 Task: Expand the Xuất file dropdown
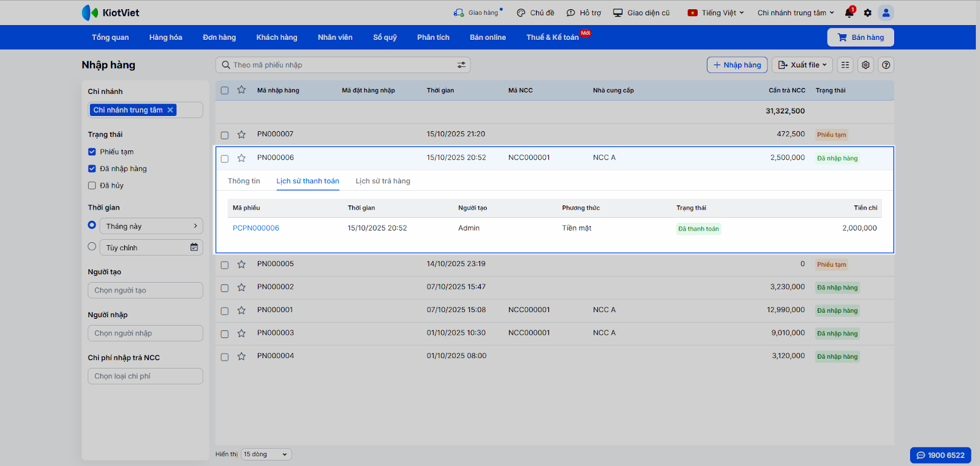tap(804, 65)
